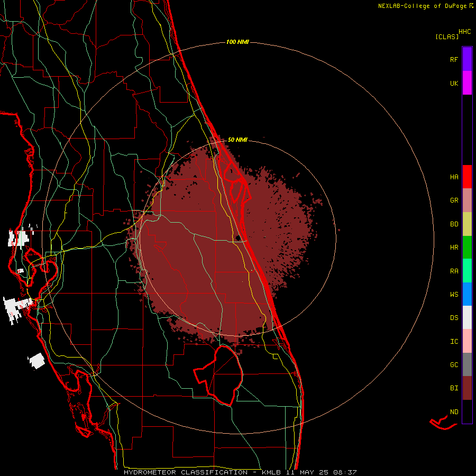Screen dimensions: 476x476
Task: Click the BD legend label
Action: [x=454, y=224]
